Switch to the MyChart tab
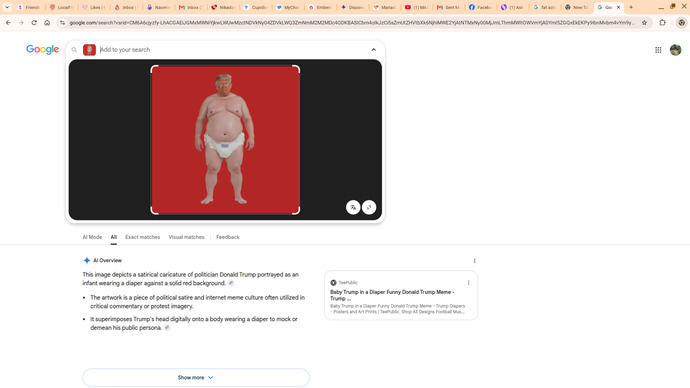 coord(287,7)
